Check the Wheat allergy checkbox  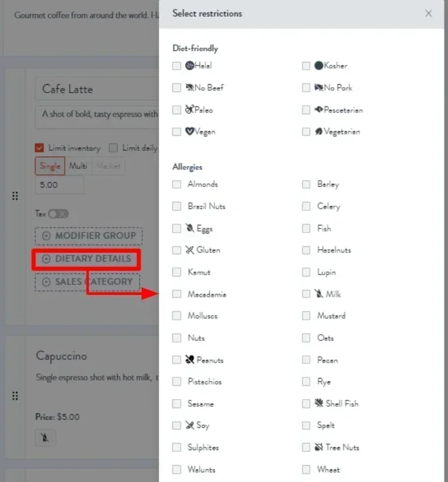tap(306, 469)
